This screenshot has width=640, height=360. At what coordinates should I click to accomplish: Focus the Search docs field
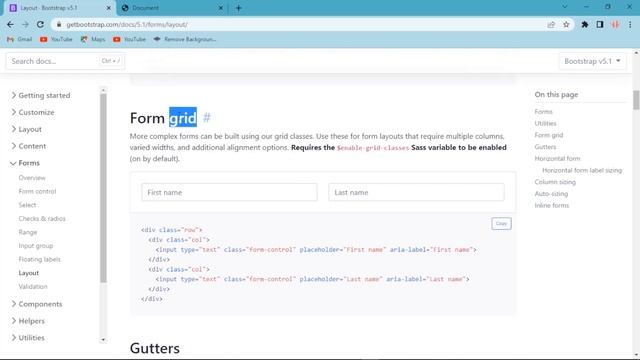point(65,61)
